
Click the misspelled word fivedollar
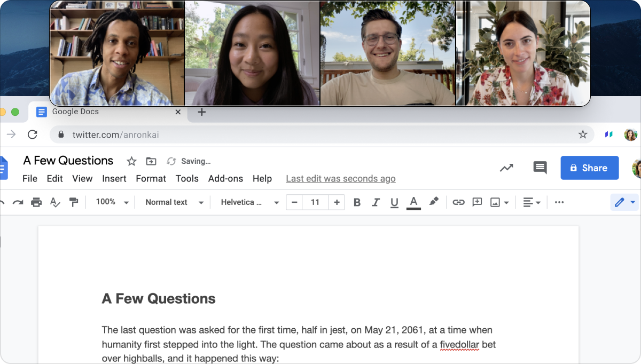tap(459, 345)
